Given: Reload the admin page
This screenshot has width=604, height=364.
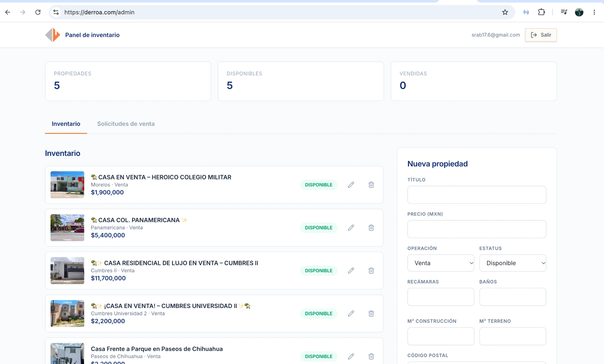Looking at the screenshot, I should [38, 12].
